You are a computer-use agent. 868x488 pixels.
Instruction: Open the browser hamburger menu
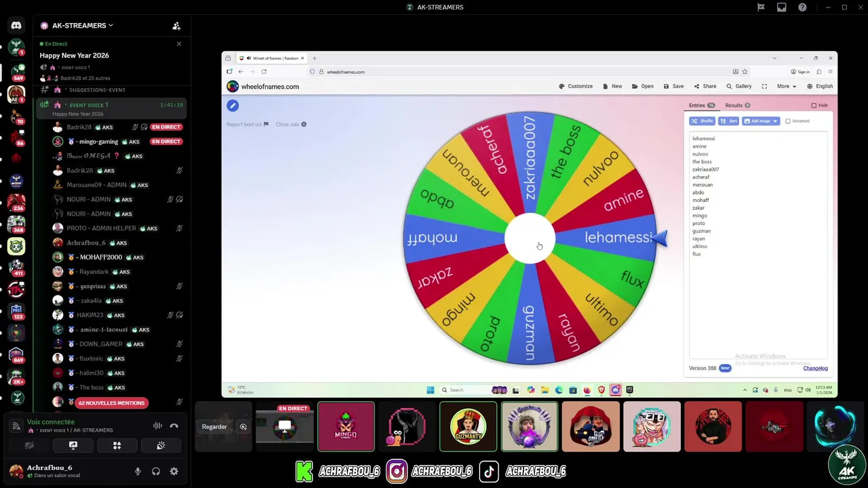click(x=831, y=72)
